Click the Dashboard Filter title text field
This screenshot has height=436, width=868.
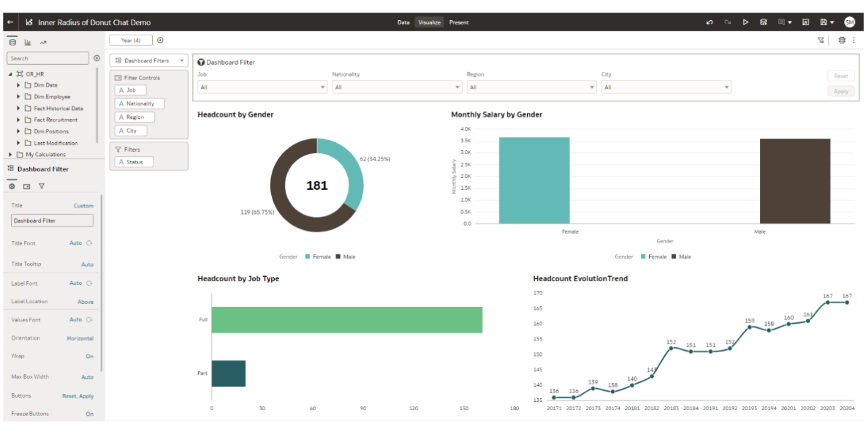(53, 221)
